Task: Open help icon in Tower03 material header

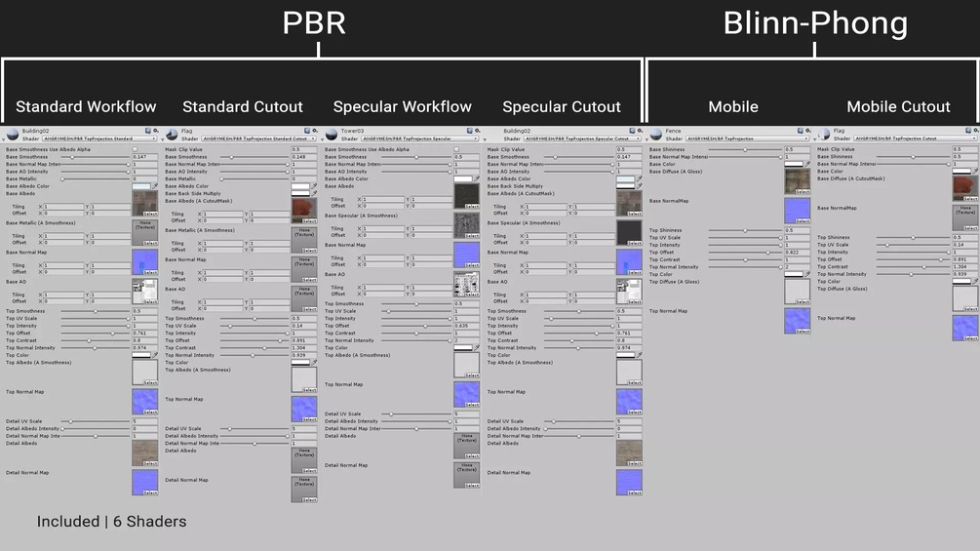Action: [x=469, y=131]
